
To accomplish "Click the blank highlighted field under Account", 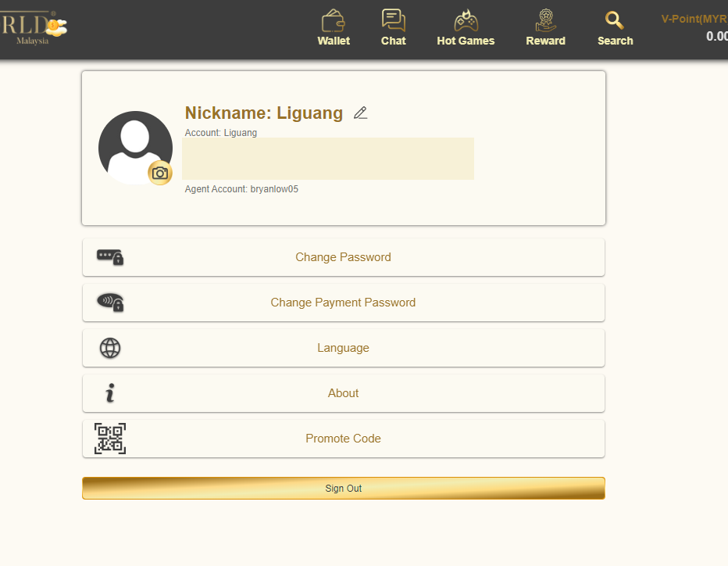I will (x=328, y=159).
